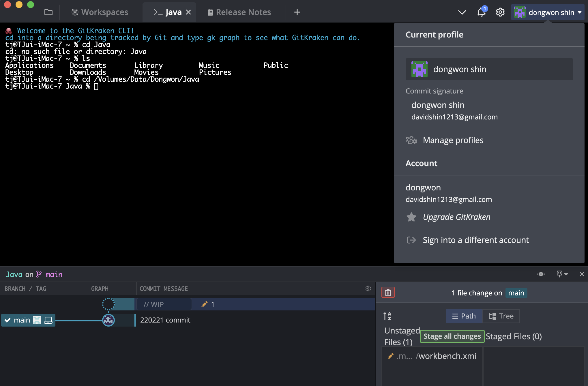Click the commit node toggle icon in panel header

click(541, 274)
